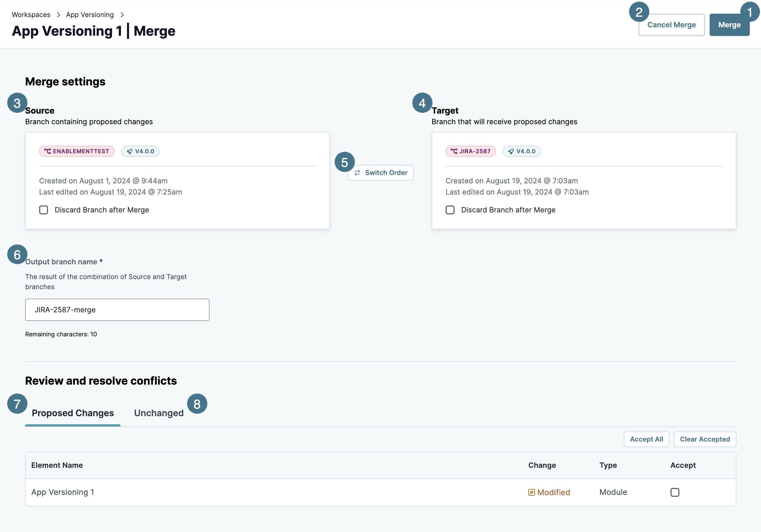Viewport: 761px width, 532px height.
Task: Click JIRA-2587 branch icon in Target card
Action: point(454,151)
